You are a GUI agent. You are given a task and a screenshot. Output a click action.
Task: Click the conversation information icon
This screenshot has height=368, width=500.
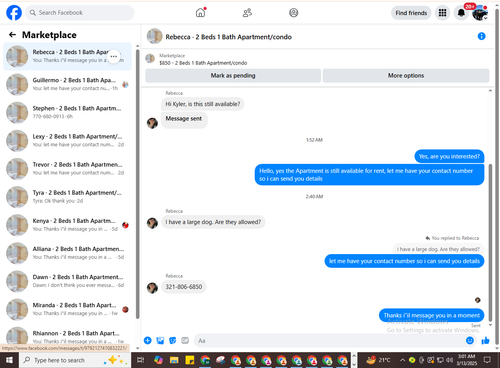(481, 36)
